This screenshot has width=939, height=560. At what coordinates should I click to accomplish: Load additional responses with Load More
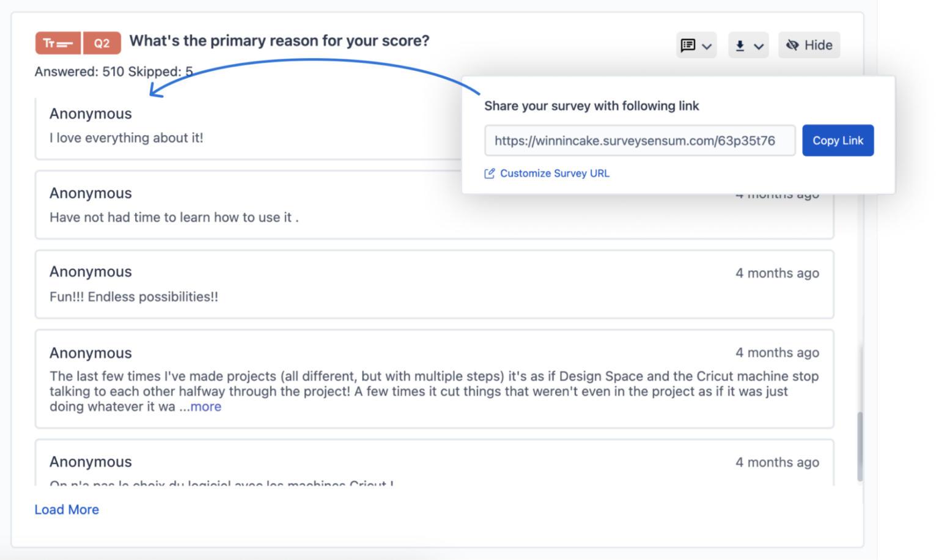tap(67, 509)
